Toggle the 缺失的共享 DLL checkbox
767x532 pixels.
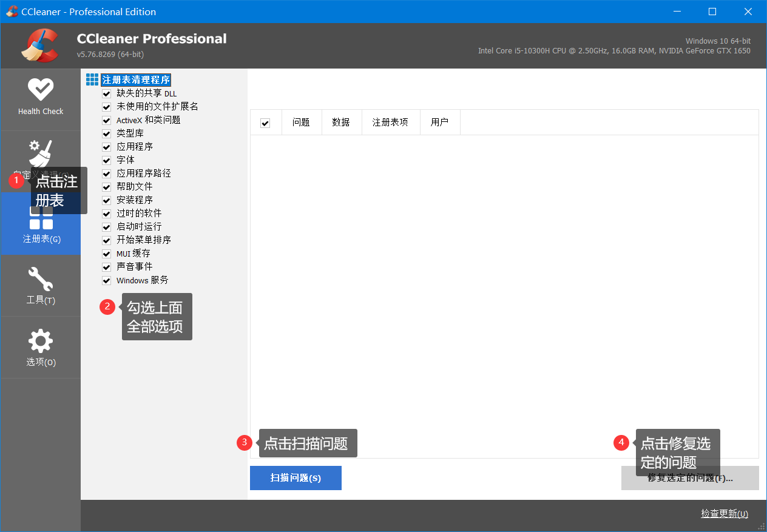click(x=107, y=93)
